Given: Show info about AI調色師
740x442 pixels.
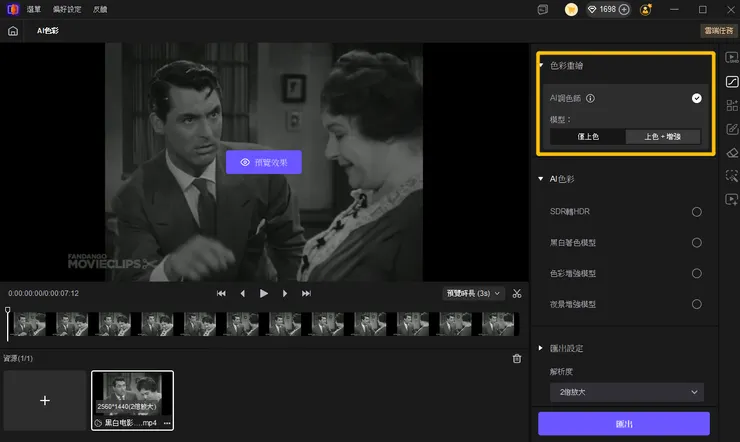Looking at the screenshot, I should pos(590,98).
